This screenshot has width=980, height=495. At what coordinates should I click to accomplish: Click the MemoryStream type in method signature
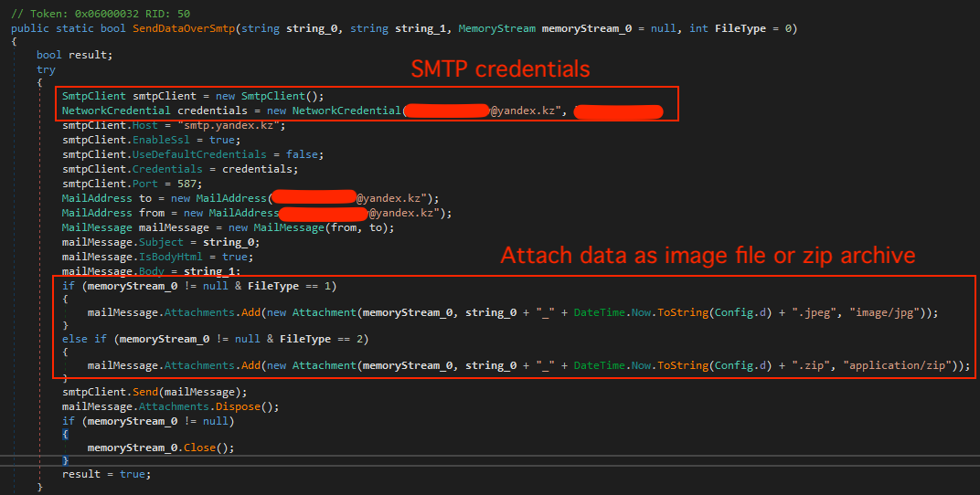497,28
